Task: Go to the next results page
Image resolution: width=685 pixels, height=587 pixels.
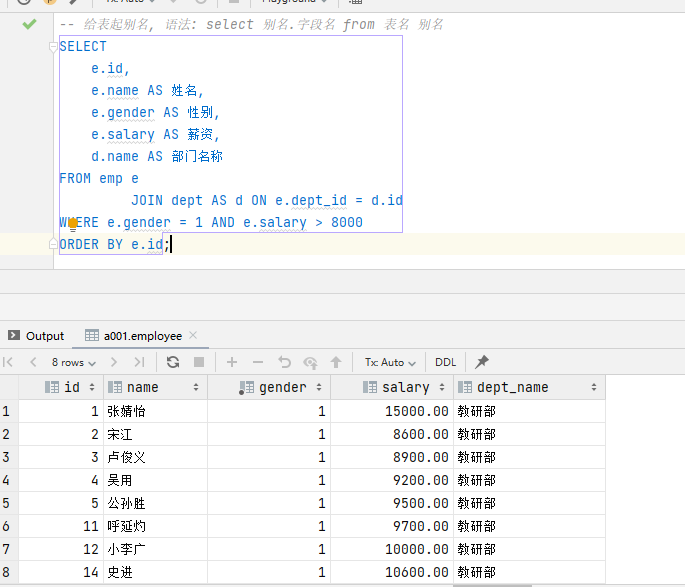Action: point(113,362)
